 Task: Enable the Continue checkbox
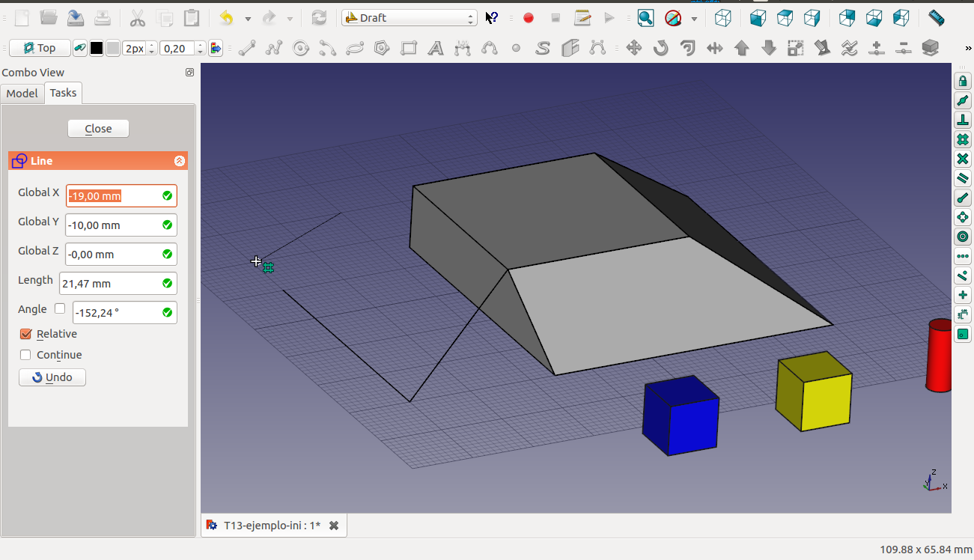[x=26, y=355]
